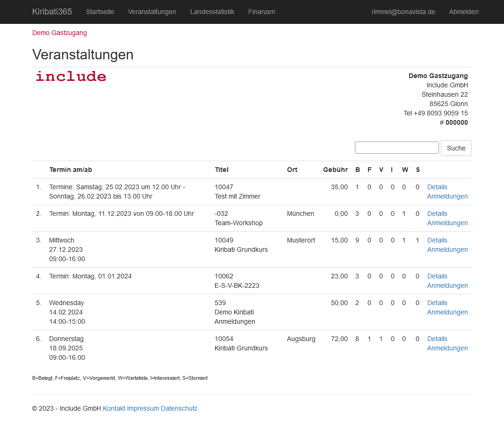Image resolution: width=504 pixels, height=427 pixels.
Task: Open the rimmel@bonavista.de account link
Action: (x=403, y=12)
